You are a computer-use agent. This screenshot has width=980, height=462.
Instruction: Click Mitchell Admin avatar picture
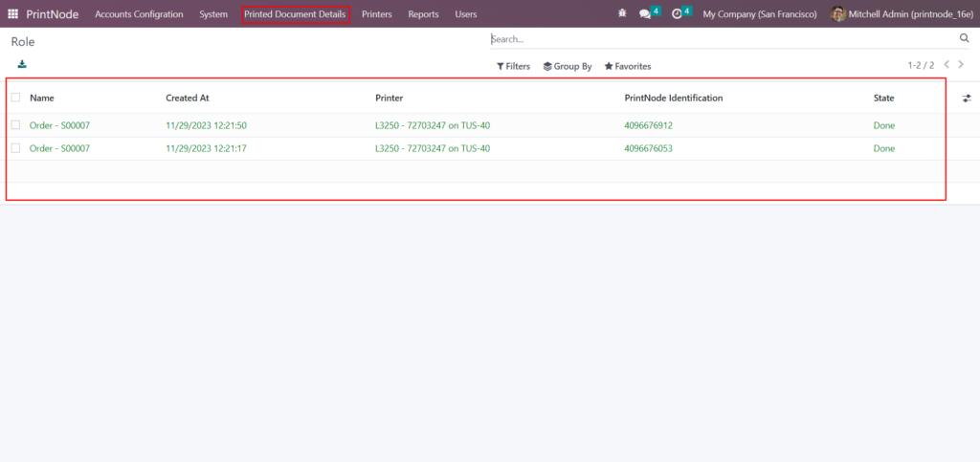[838, 13]
